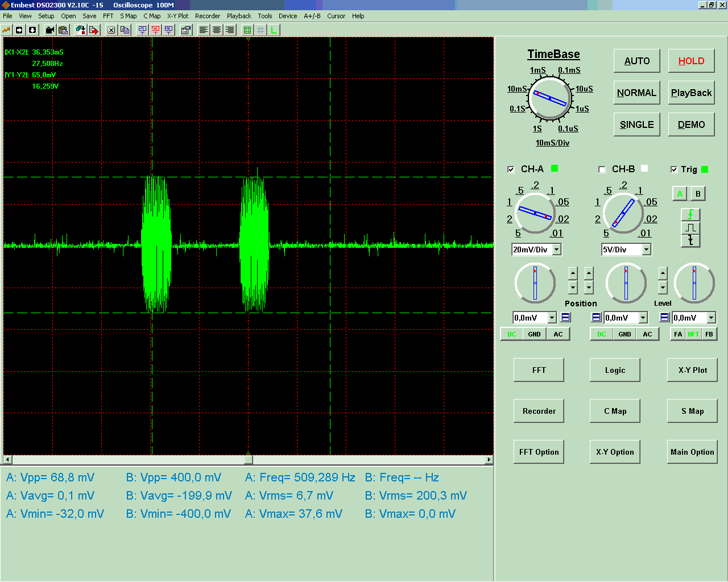Click the blue 80 cursor toolbar icon
728x582 pixels.
pyautogui.click(x=168, y=30)
